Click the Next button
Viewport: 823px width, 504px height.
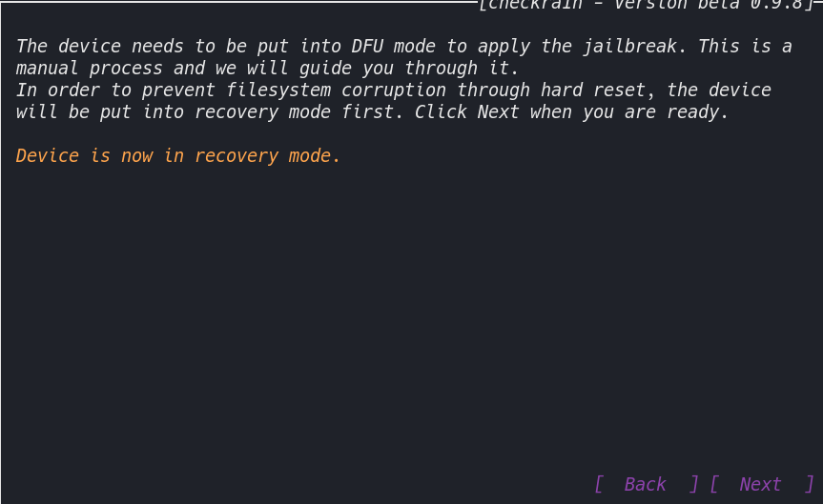(x=761, y=484)
